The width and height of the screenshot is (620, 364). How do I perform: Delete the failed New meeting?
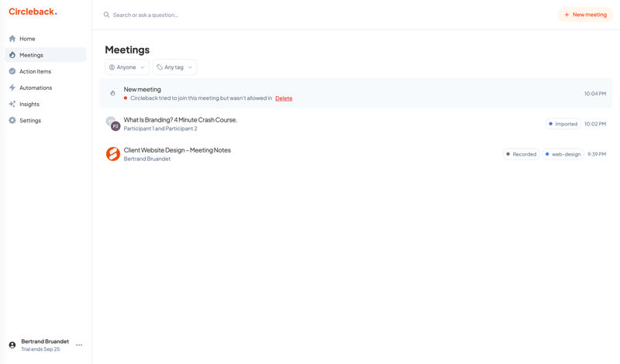pyautogui.click(x=284, y=98)
